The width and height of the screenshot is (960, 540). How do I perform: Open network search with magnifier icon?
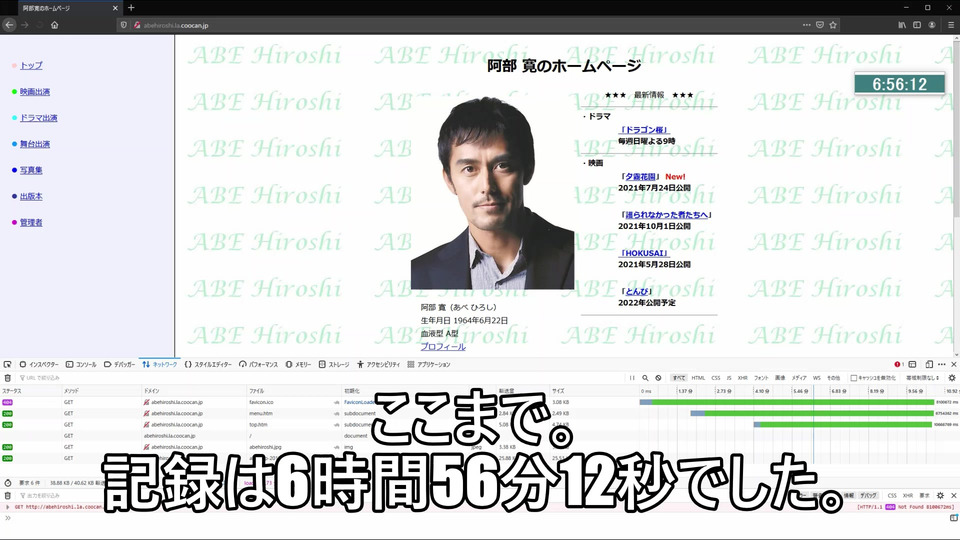[645, 378]
